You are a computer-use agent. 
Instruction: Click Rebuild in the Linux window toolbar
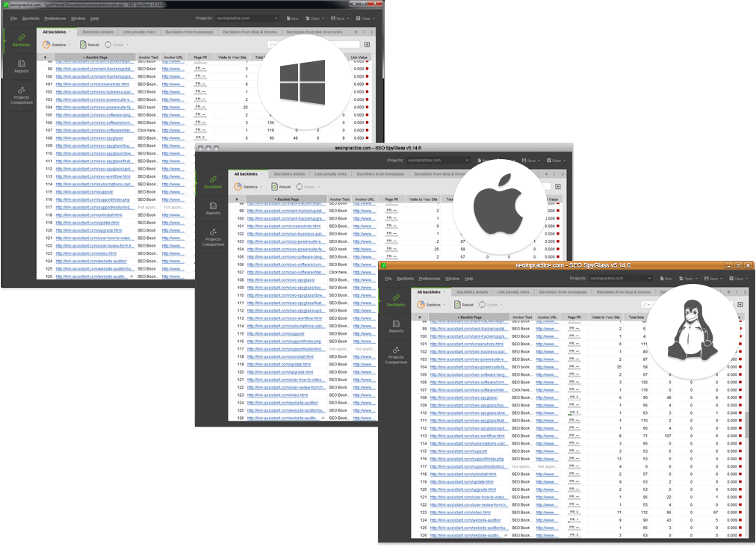pyautogui.click(x=463, y=304)
